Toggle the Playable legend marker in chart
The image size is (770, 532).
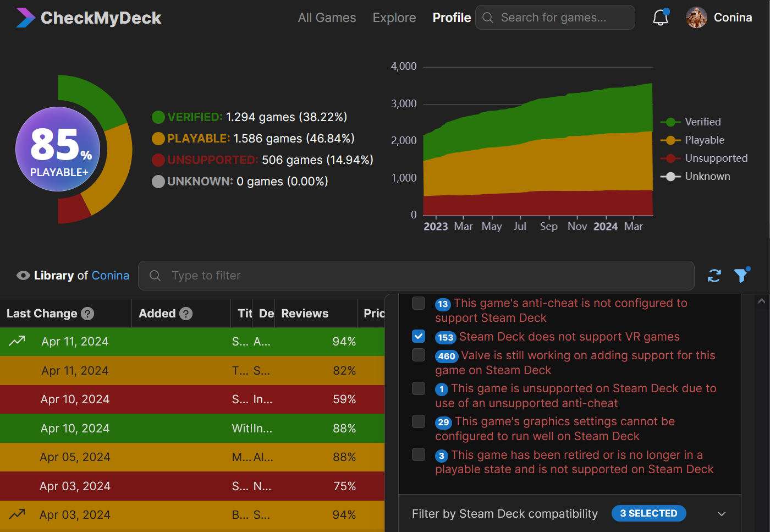[x=670, y=140]
